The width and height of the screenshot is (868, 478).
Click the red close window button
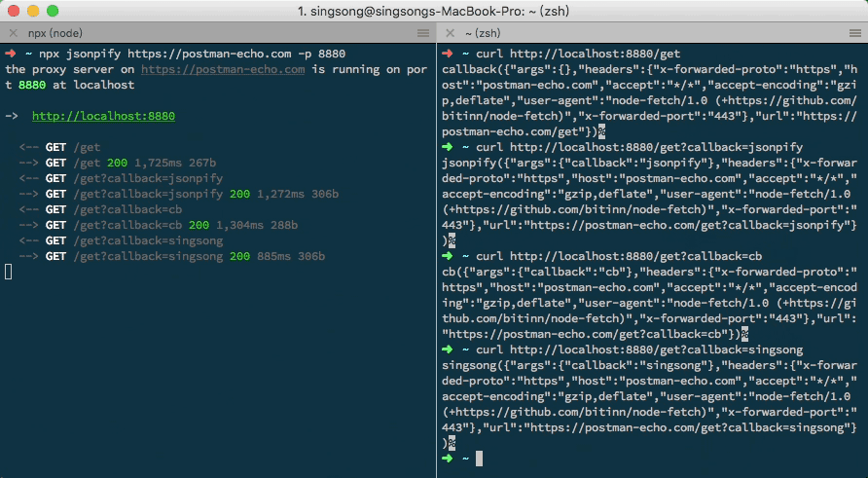(14, 11)
